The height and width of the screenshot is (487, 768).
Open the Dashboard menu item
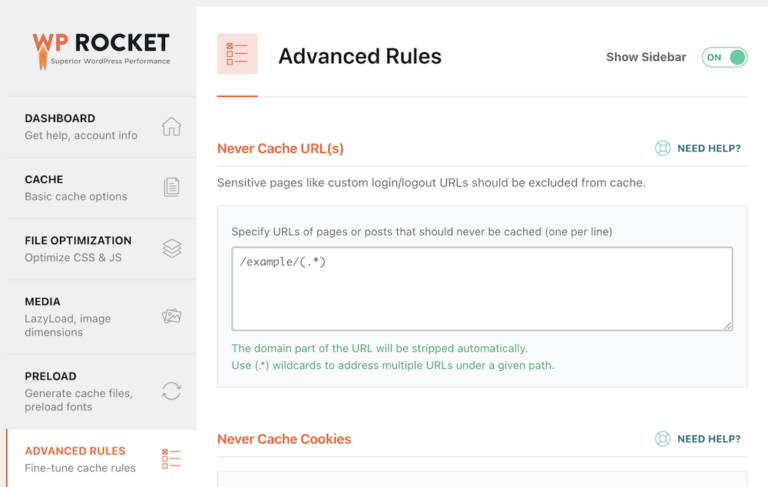(80, 126)
